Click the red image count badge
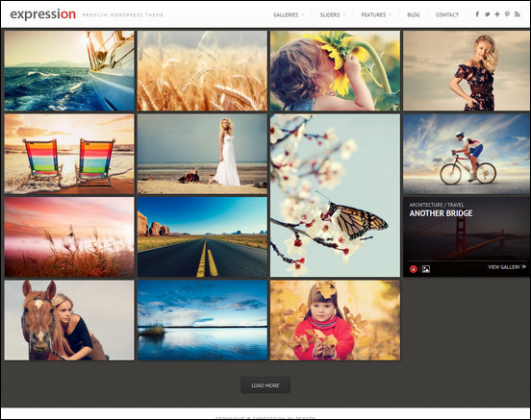Screen dimensions: 531x420 [413, 269]
